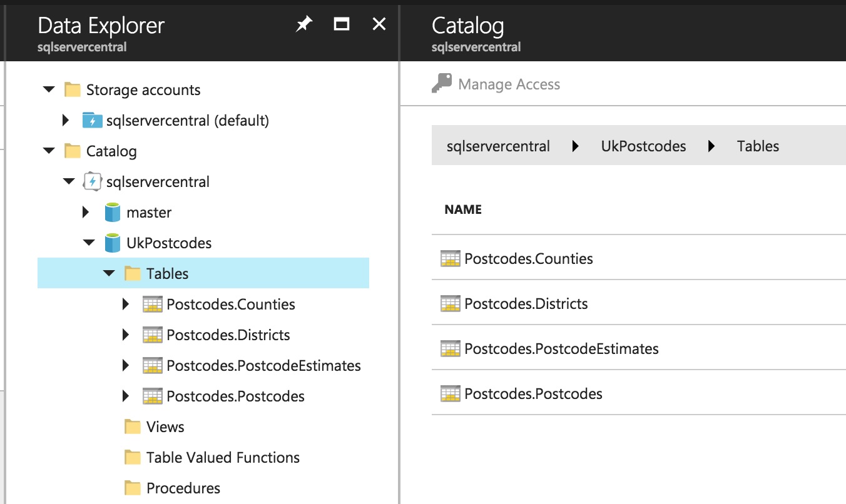Image resolution: width=846 pixels, height=504 pixels.
Task: Click the NAME column header
Action: (463, 209)
